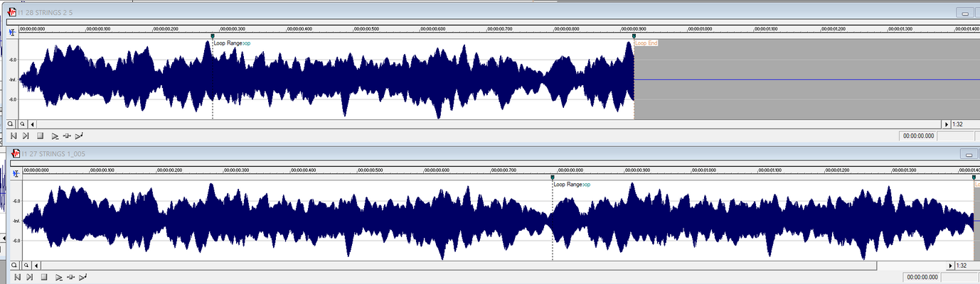Click Play Normal in the STRINGS 2 5 window
The width and height of the screenshot is (980, 284).
tap(55, 136)
